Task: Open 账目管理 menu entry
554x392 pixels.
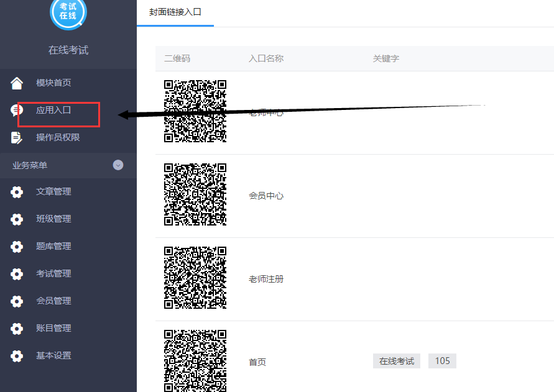Action: (53, 328)
